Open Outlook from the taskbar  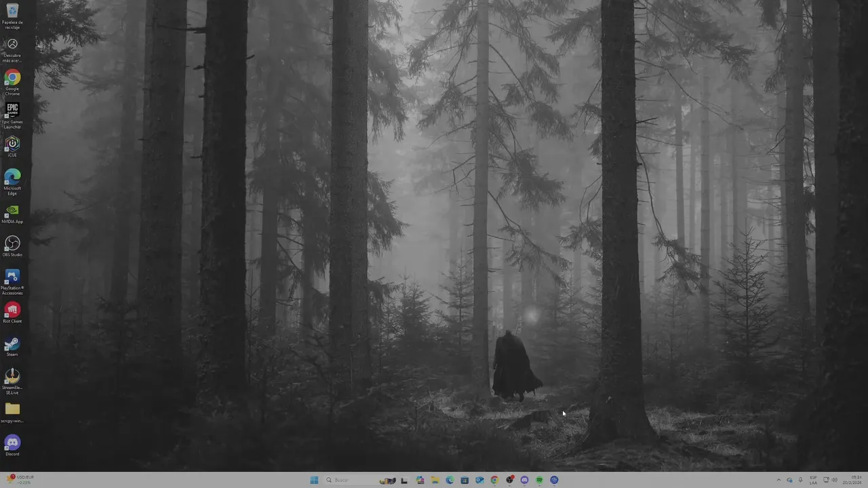point(479,480)
